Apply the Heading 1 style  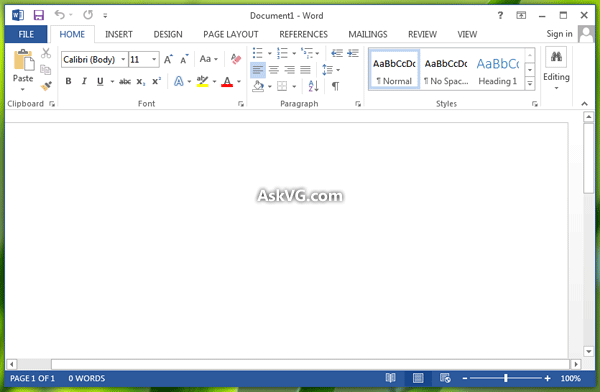pos(498,70)
